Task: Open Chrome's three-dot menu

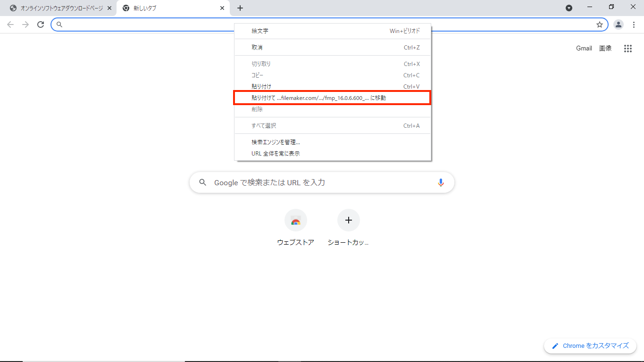Action: (x=634, y=25)
